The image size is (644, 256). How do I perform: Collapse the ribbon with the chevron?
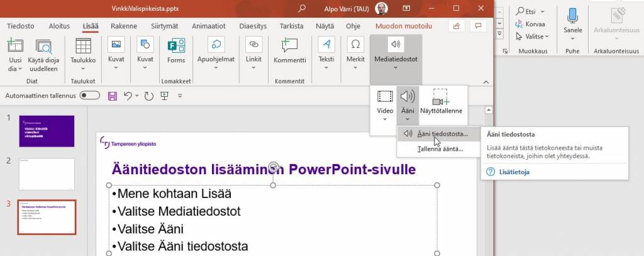486,82
